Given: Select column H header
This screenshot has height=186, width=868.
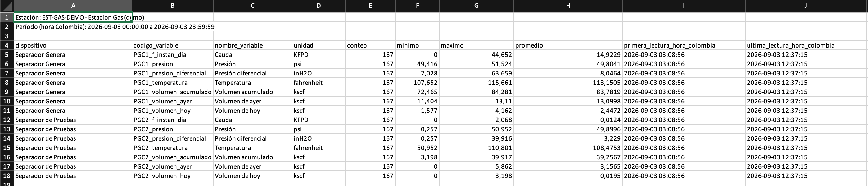Looking at the screenshot, I should tap(568, 6).
